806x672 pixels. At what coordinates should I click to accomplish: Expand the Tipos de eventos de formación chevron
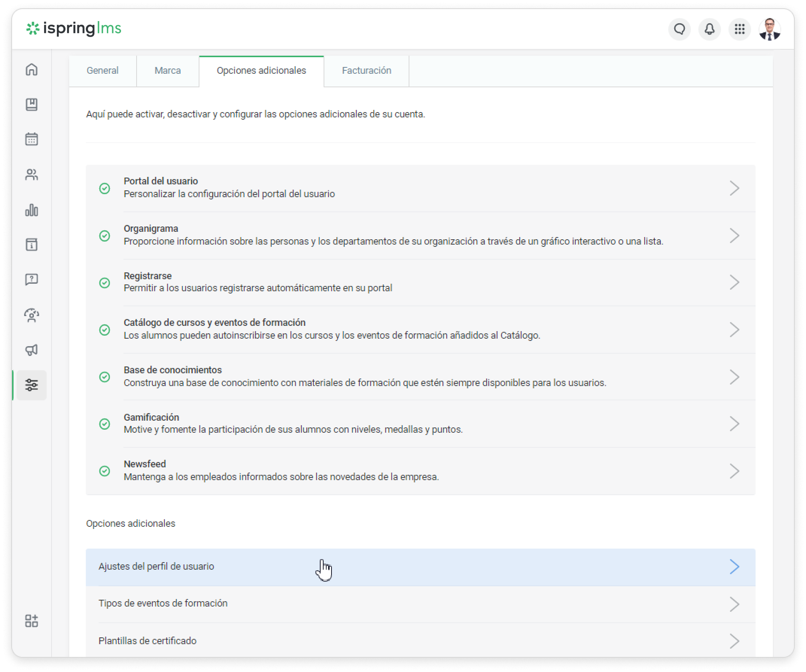click(x=734, y=604)
